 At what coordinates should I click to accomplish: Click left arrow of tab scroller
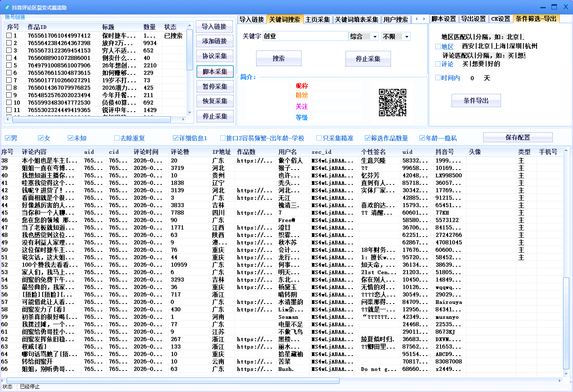point(417,19)
